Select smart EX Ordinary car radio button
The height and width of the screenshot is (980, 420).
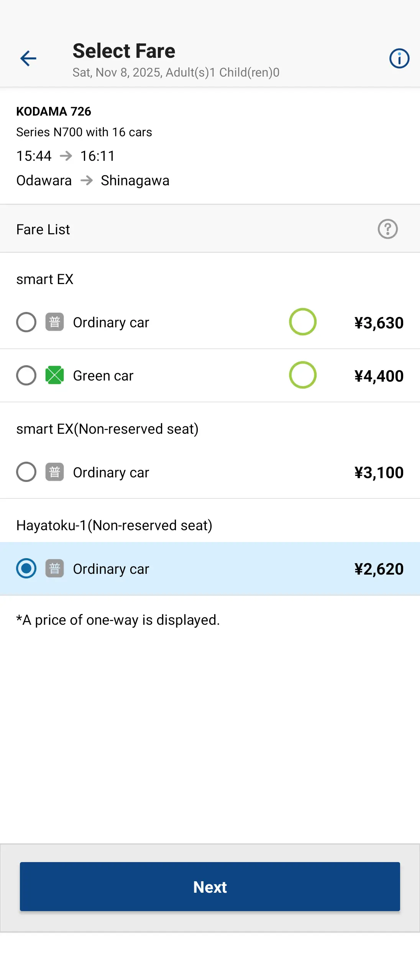point(26,322)
